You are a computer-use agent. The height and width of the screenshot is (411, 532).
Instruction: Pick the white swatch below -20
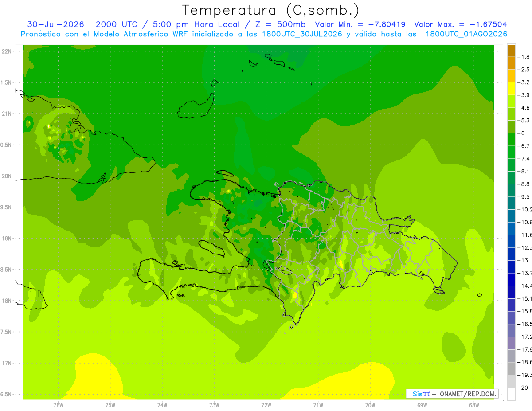click(x=511, y=394)
